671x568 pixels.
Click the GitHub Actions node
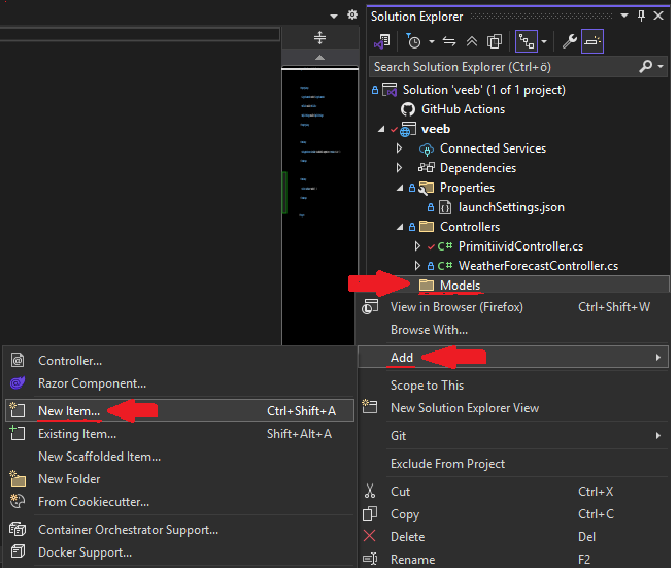click(x=462, y=109)
